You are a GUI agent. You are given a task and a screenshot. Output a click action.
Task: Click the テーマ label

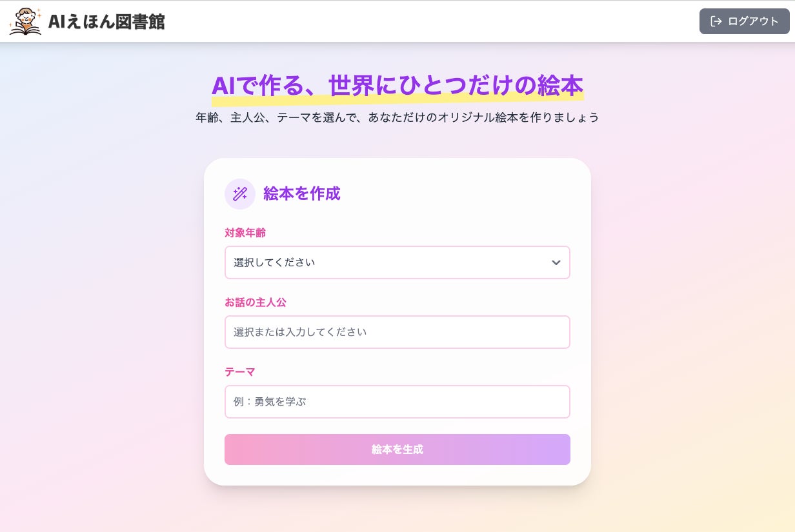240,372
